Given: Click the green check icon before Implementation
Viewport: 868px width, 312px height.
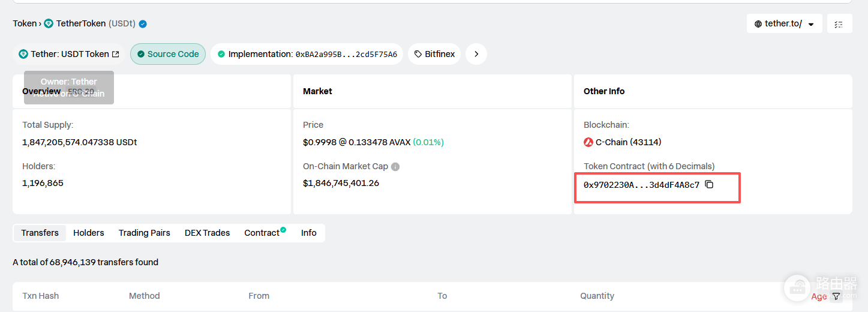Looking at the screenshot, I should pyautogui.click(x=221, y=54).
